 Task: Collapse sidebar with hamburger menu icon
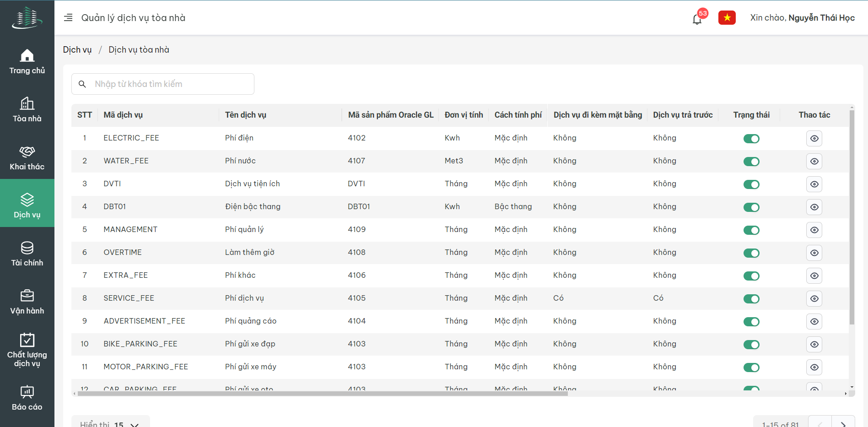coord(68,17)
